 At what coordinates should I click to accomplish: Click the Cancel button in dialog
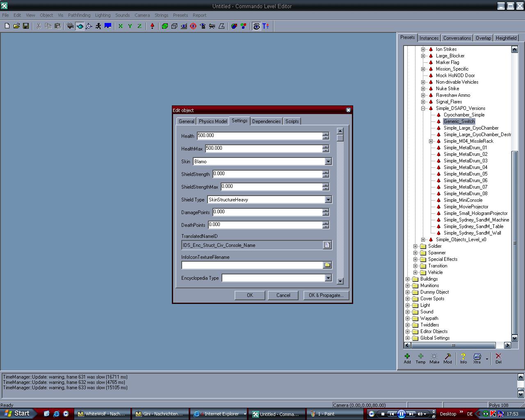pos(283,295)
